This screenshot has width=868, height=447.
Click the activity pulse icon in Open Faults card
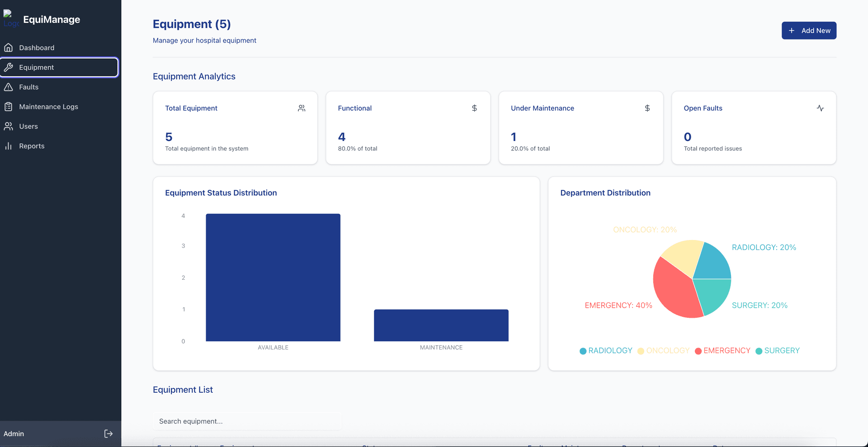click(820, 108)
